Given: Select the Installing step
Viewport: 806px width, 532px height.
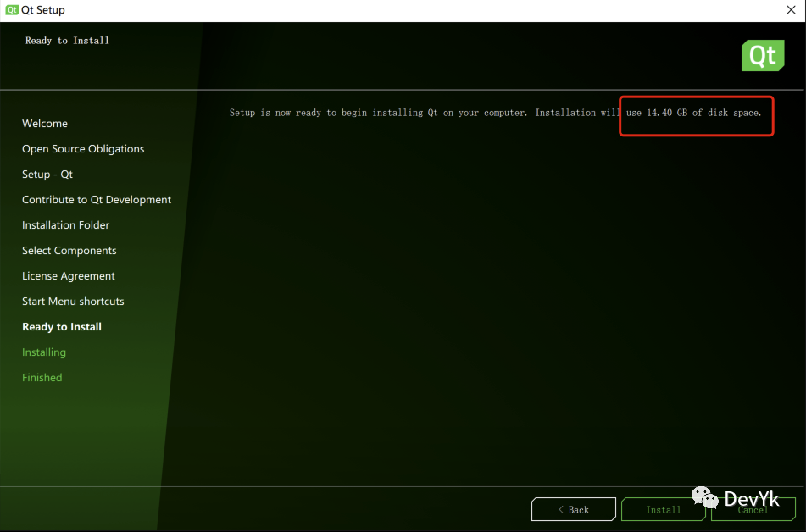Looking at the screenshot, I should [x=44, y=352].
